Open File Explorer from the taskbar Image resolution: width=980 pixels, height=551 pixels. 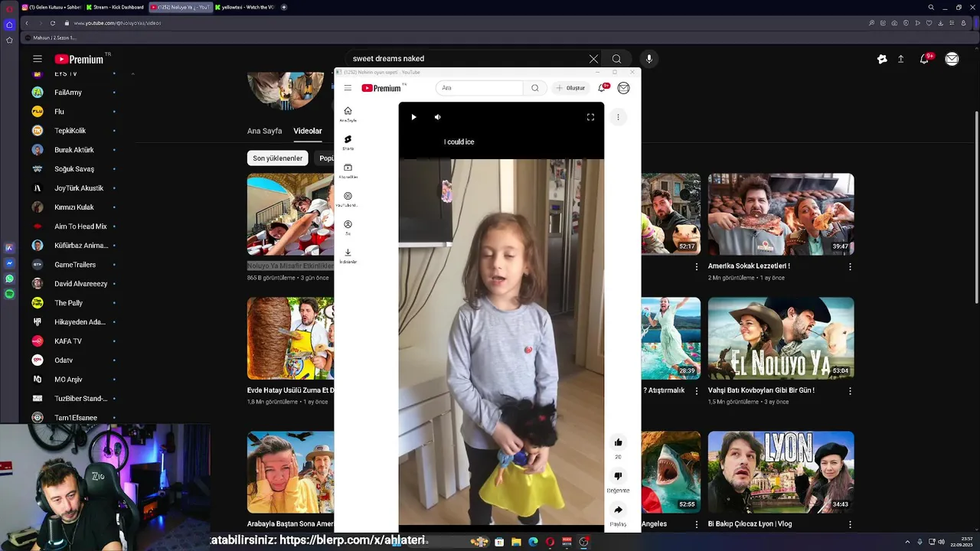coord(516,542)
